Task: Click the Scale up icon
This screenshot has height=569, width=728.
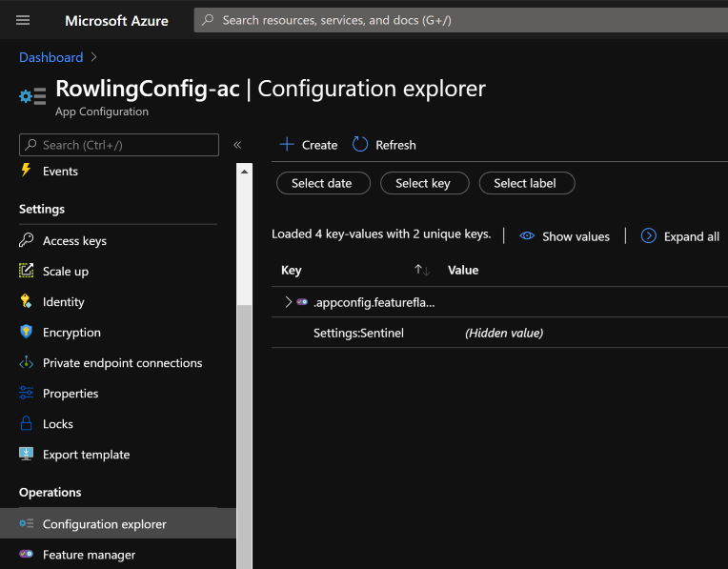Action: tap(26, 271)
